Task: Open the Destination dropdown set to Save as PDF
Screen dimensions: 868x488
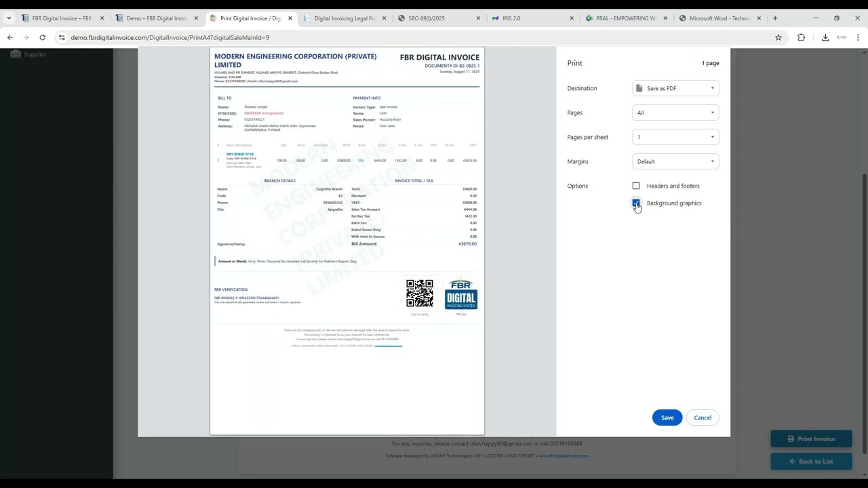Action: pos(675,88)
